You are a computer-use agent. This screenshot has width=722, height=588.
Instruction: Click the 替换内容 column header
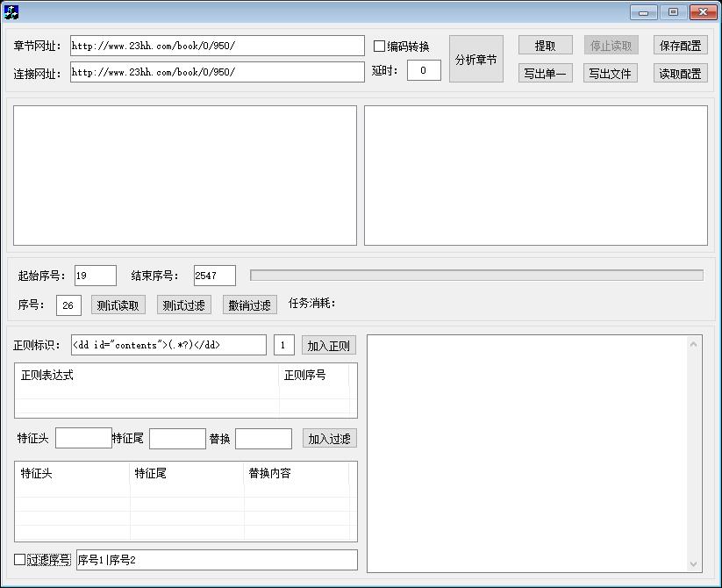(x=297, y=473)
